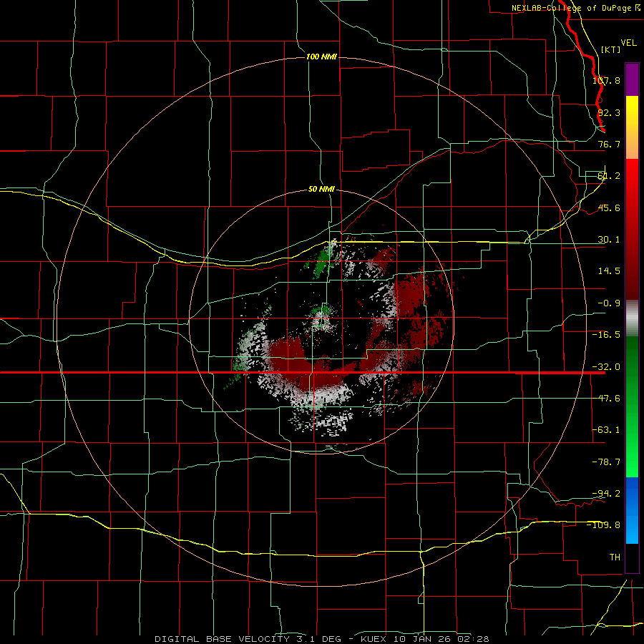644x644 pixels.
Task: Click the -94.2 velocity scale value
Action: (x=606, y=493)
